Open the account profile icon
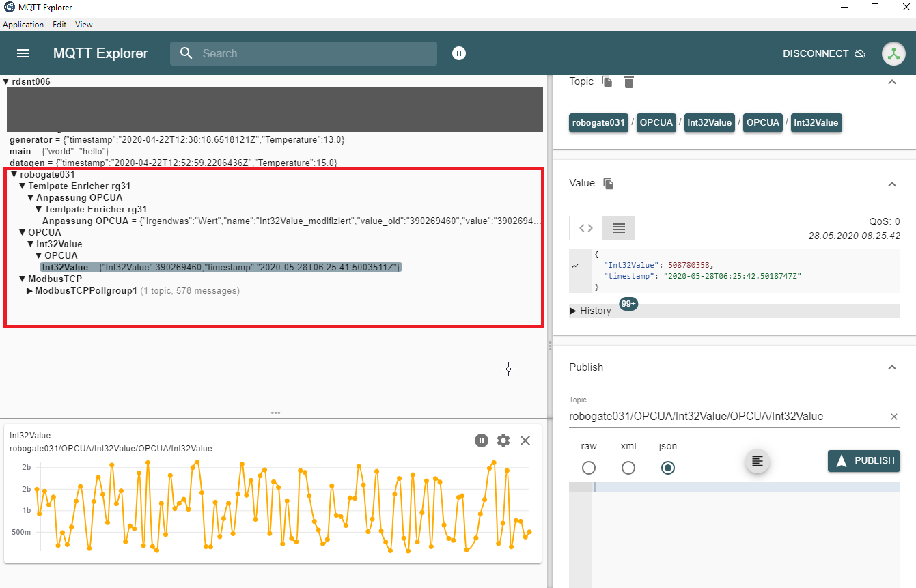This screenshot has width=916, height=588. 893,53
